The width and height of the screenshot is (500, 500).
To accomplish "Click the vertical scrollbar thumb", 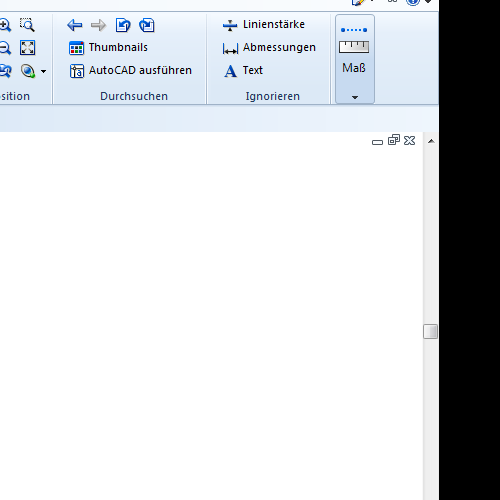I will pos(430,331).
